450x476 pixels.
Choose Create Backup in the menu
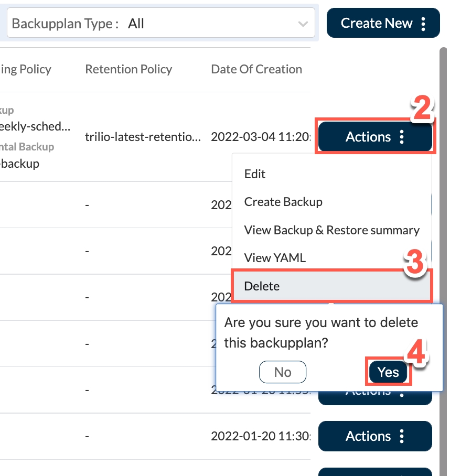tap(283, 202)
